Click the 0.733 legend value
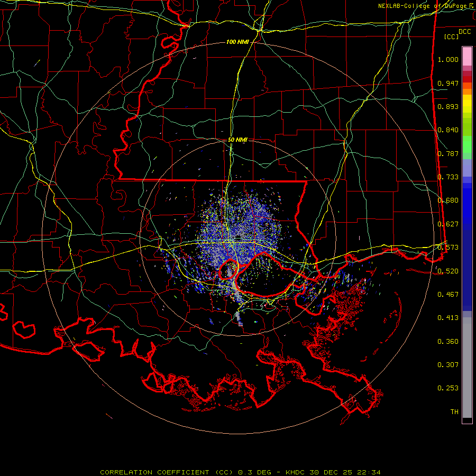Screen dimensions: 476x476 pyautogui.click(x=448, y=177)
